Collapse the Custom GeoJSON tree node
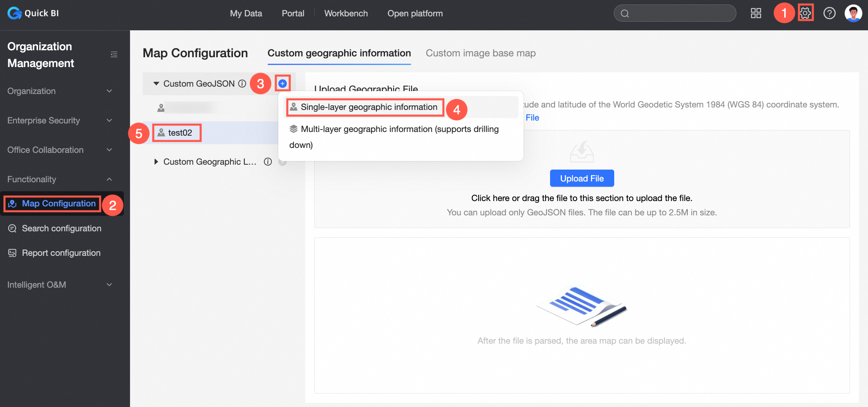 [156, 83]
